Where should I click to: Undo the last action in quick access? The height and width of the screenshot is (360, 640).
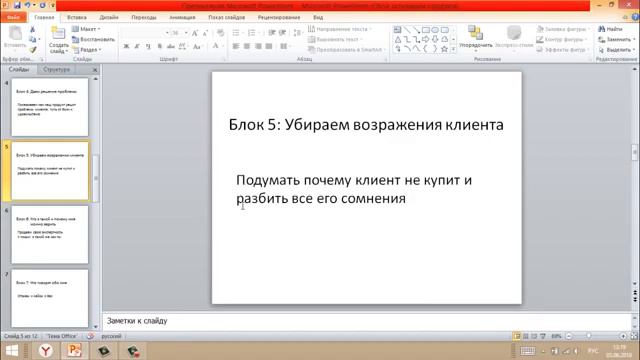pos(27,5)
